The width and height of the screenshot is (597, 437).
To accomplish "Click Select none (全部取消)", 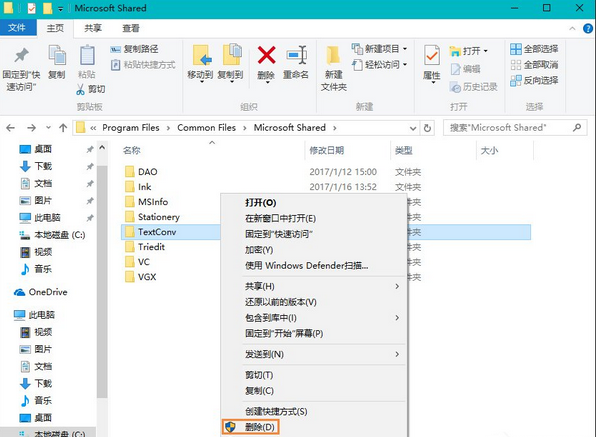I will pyautogui.click(x=534, y=65).
